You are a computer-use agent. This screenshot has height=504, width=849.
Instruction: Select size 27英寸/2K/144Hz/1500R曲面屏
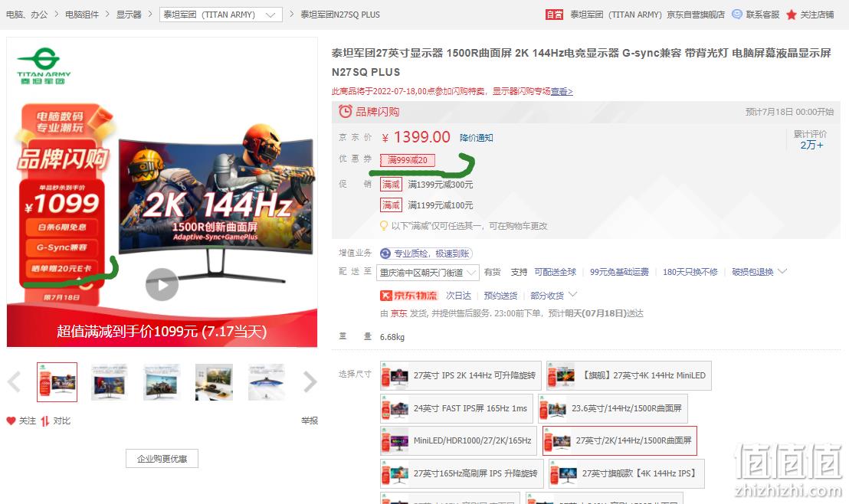click(x=620, y=440)
